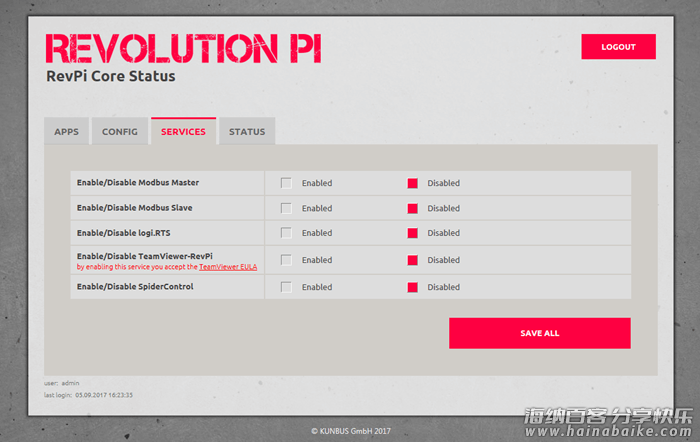The width and height of the screenshot is (700, 442).
Task: Enable TeamViewer-RevPi checkbox
Action: (x=286, y=260)
